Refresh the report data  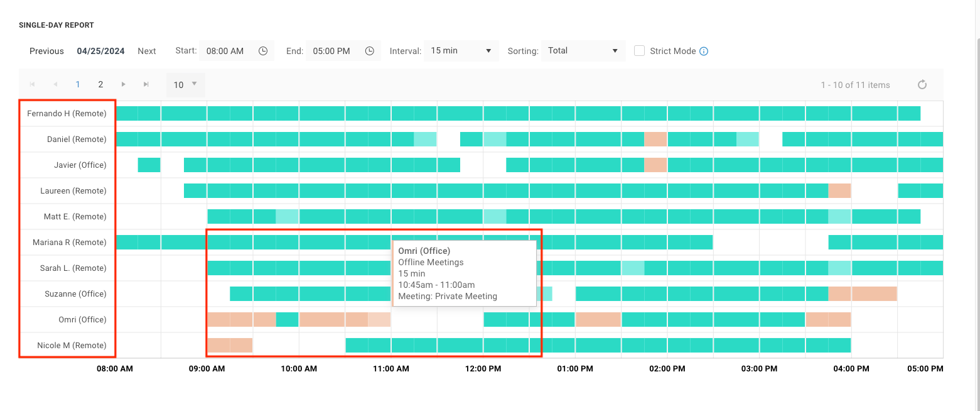coord(922,84)
